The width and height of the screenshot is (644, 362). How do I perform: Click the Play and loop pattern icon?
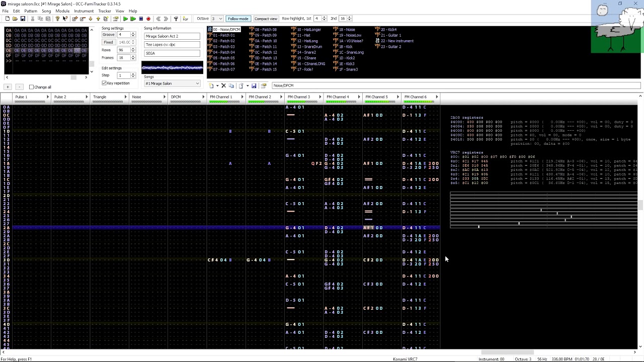coord(133,19)
